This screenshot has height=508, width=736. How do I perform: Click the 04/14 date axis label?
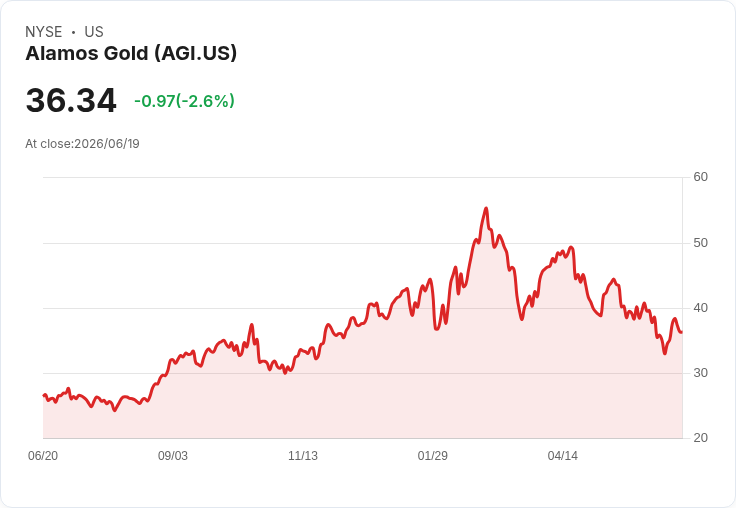[x=563, y=456]
